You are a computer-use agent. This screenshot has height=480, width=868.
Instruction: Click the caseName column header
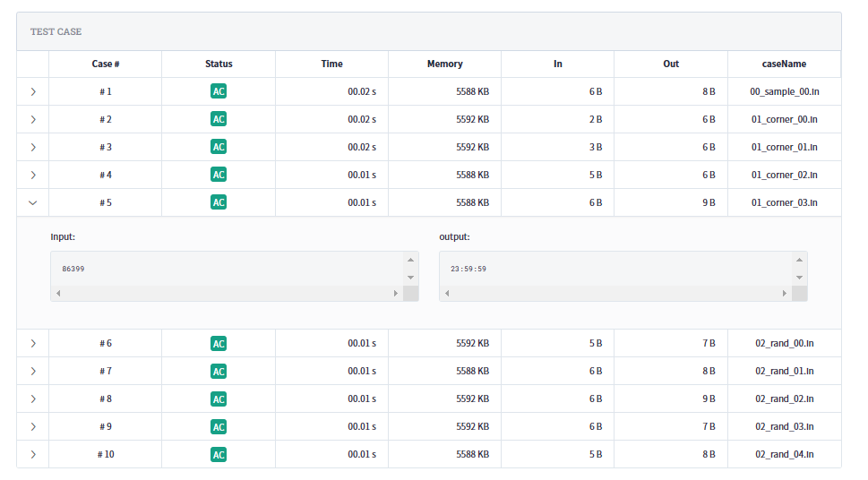pyautogui.click(x=784, y=64)
